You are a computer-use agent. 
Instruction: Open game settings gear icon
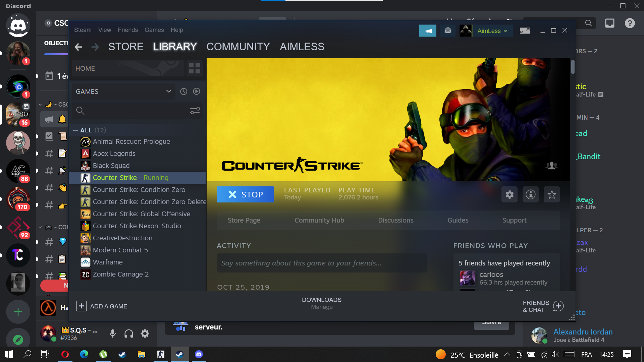click(509, 194)
